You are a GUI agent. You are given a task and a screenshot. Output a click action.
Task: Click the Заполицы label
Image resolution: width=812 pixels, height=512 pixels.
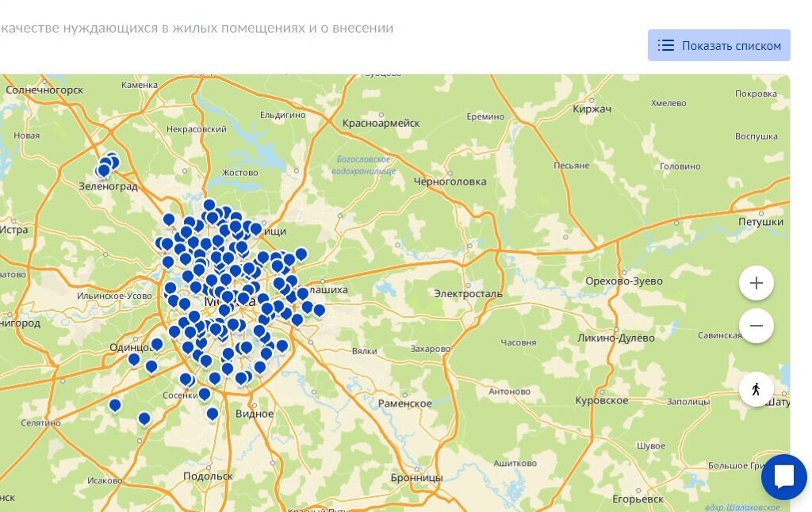688,402
